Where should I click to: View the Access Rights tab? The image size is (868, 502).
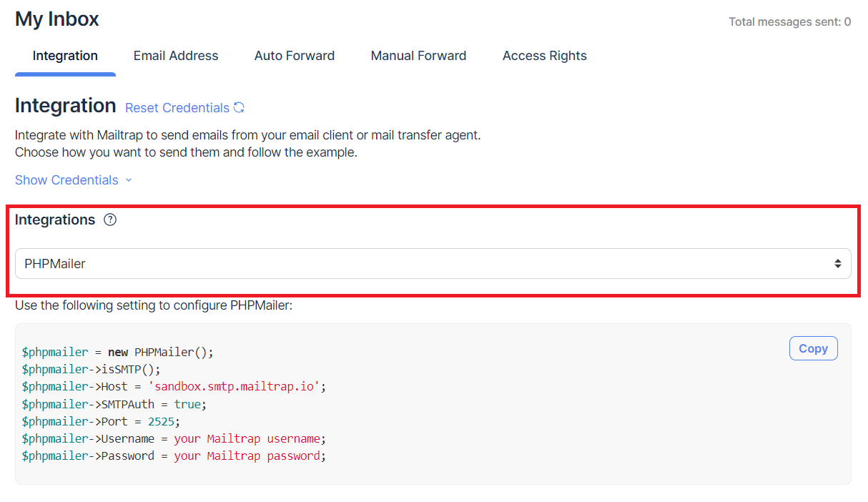pyautogui.click(x=545, y=56)
